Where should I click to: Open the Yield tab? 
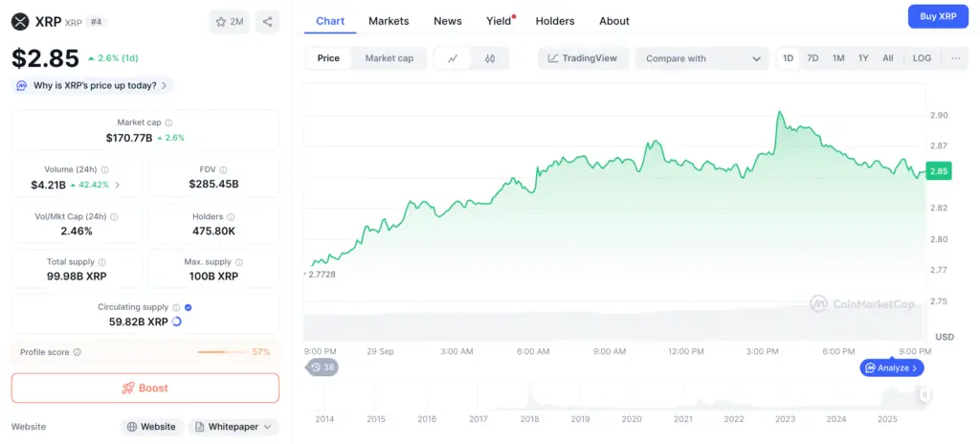[x=500, y=21]
